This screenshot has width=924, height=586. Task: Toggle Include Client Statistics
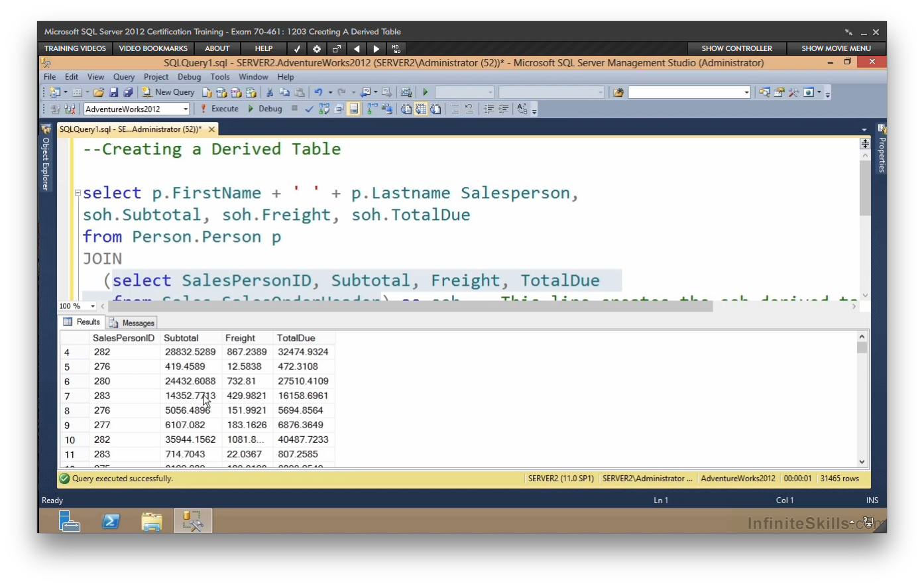point(387,109)
